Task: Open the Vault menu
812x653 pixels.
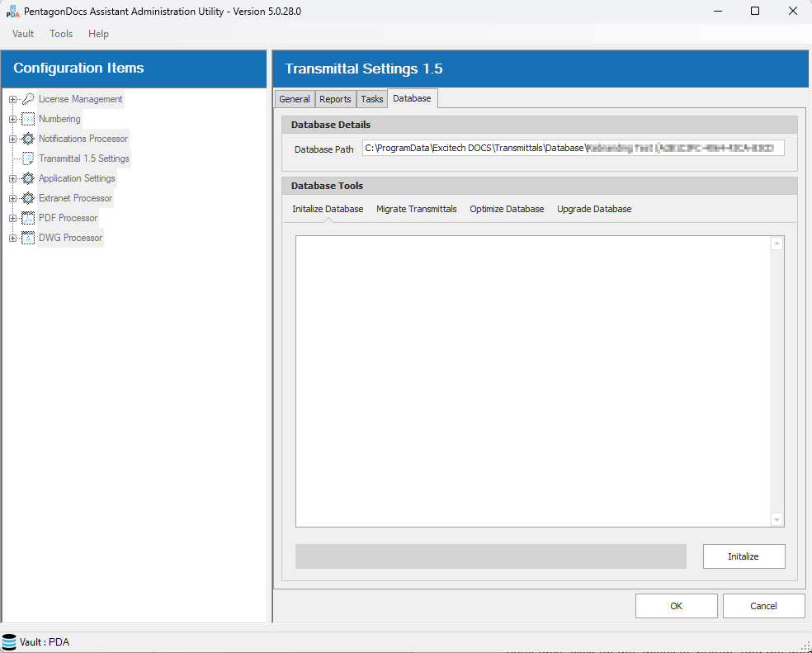Action: pyautogui.click(x=23, y=34)
